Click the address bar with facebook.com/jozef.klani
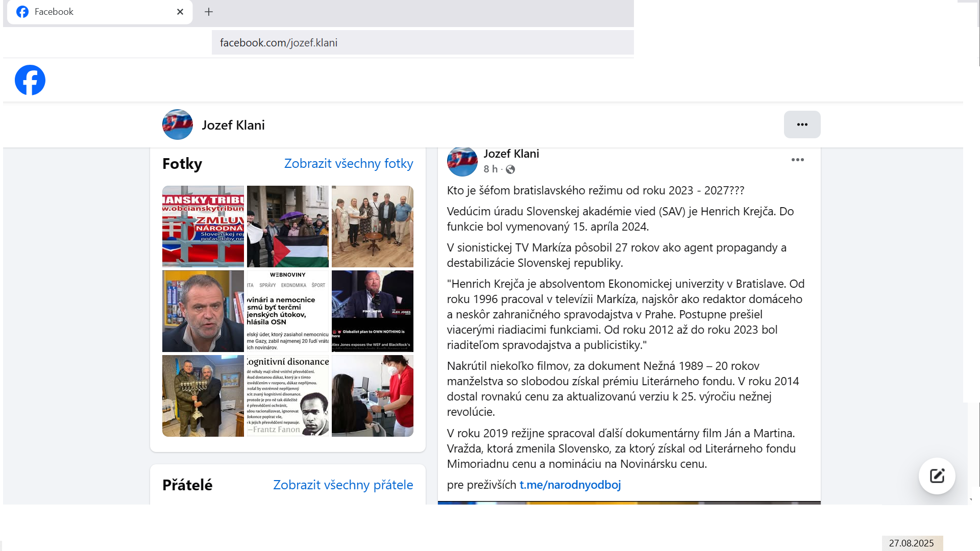This screenshot has height=551, width=980. point(423,42)
